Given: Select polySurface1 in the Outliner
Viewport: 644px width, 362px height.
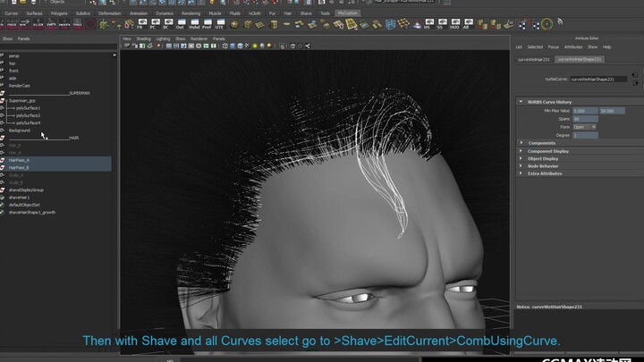Looking at the screenshot, I should (28, 108).
